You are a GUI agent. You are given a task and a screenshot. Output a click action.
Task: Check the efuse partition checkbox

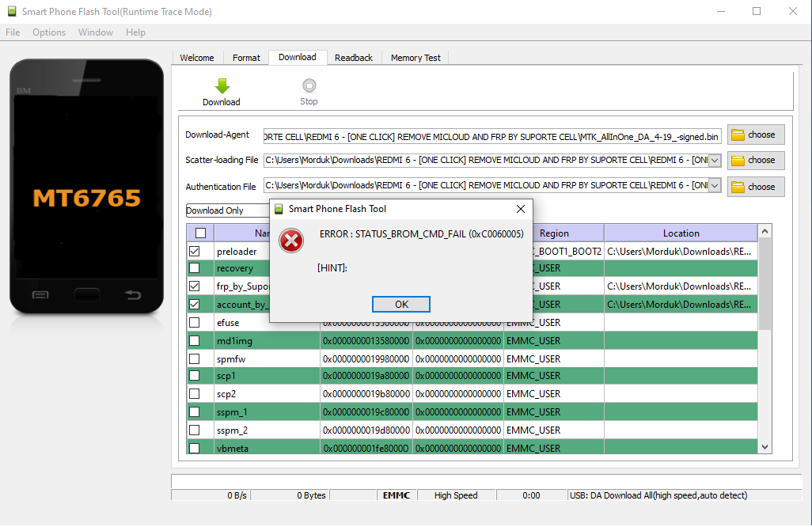point(194,322)
